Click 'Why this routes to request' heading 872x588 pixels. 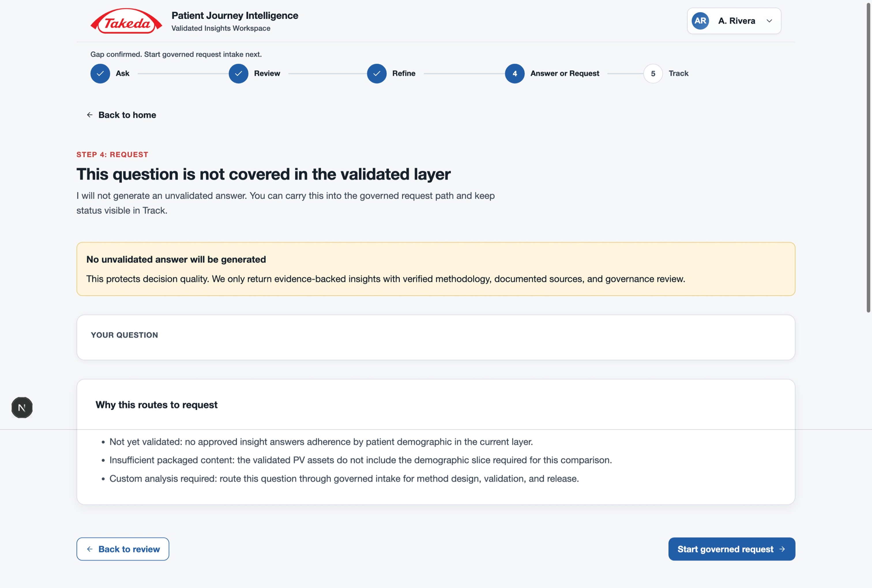click(156, 405)
